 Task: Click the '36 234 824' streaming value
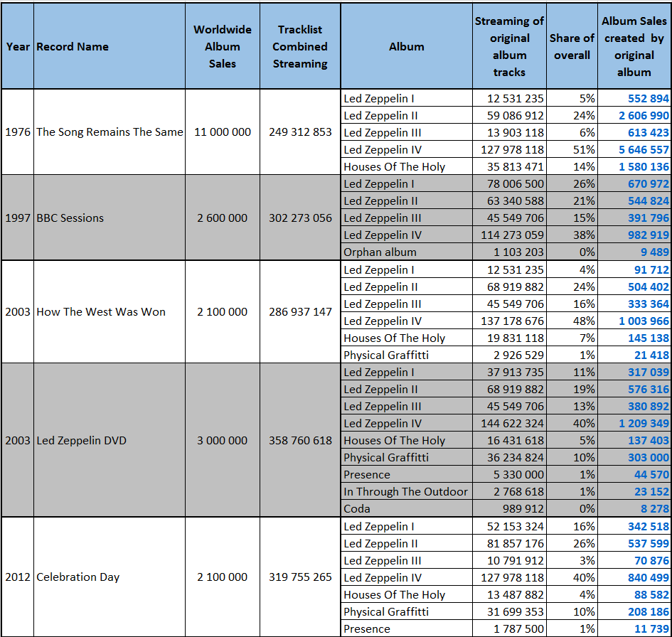click(x=509, y=458)
